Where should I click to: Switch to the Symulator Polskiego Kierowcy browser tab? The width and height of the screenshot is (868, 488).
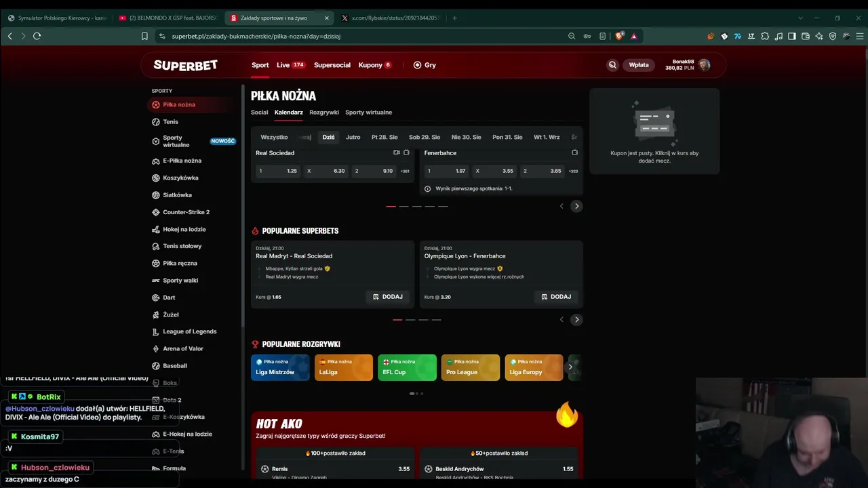57,18
